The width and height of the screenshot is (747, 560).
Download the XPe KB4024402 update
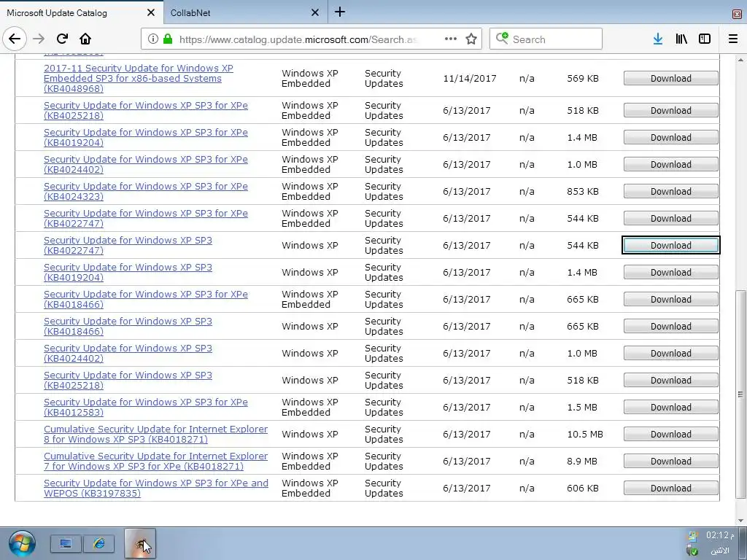point(671,164)
